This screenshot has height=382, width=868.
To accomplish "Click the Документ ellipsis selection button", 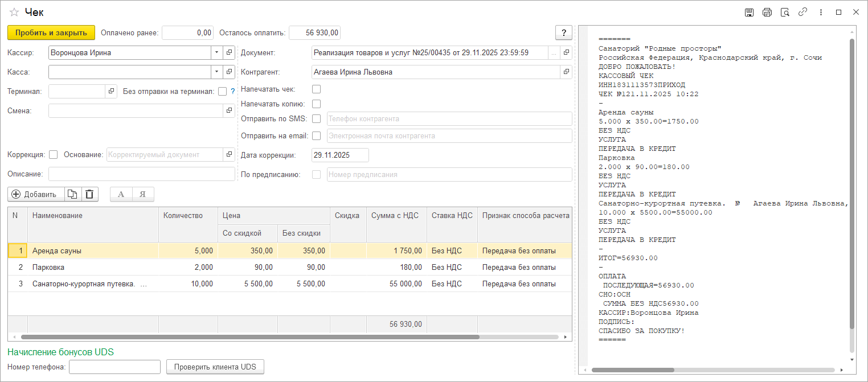I will pyautogui.click(x=554, y=53).
